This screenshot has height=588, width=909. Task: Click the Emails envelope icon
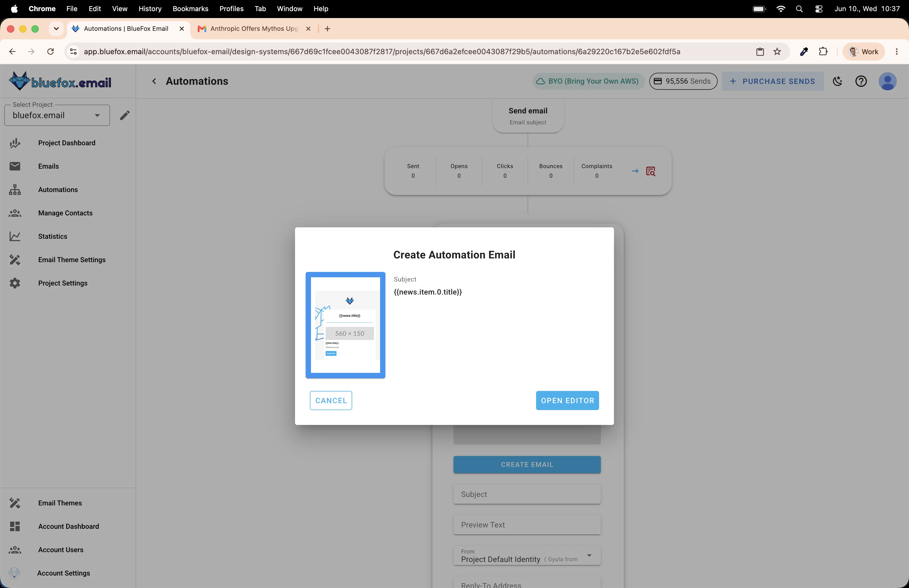click(x=15, y=166)
